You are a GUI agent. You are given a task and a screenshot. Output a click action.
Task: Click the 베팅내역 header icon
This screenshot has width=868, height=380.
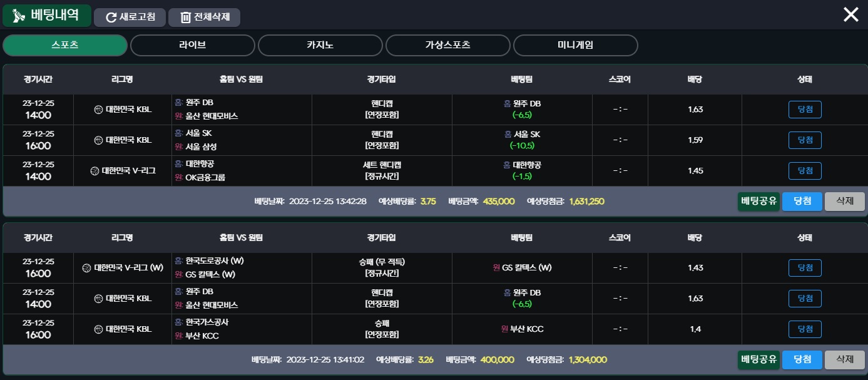(19, 15)
